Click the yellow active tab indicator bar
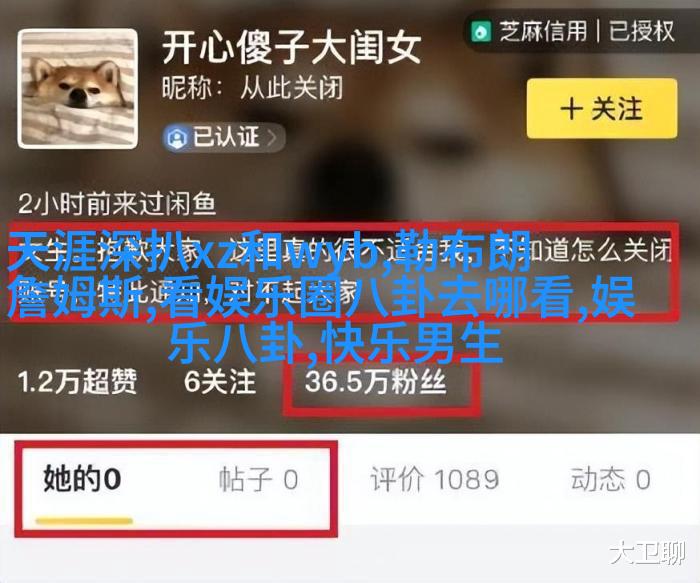This screenshot has width=700, height=583. [84, 521]
